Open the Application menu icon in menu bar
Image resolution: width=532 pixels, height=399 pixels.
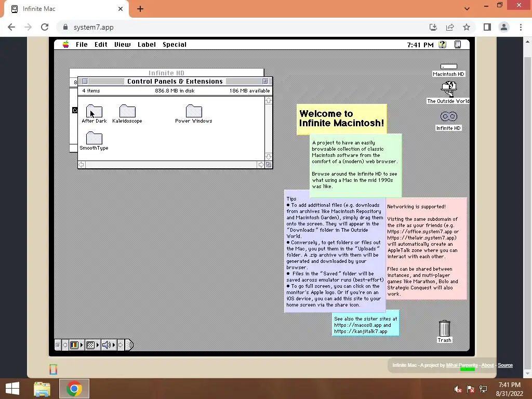tap(458, 45)
